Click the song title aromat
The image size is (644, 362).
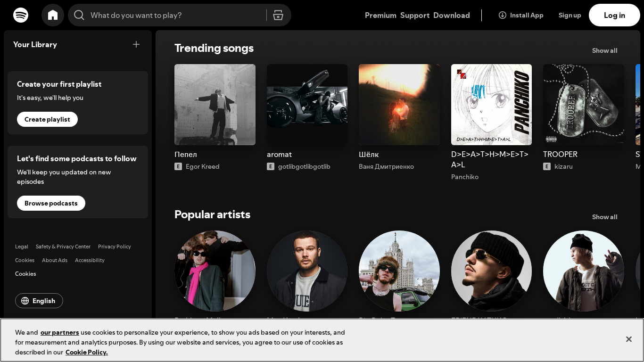pyautogui.click(x=279, y=154)
